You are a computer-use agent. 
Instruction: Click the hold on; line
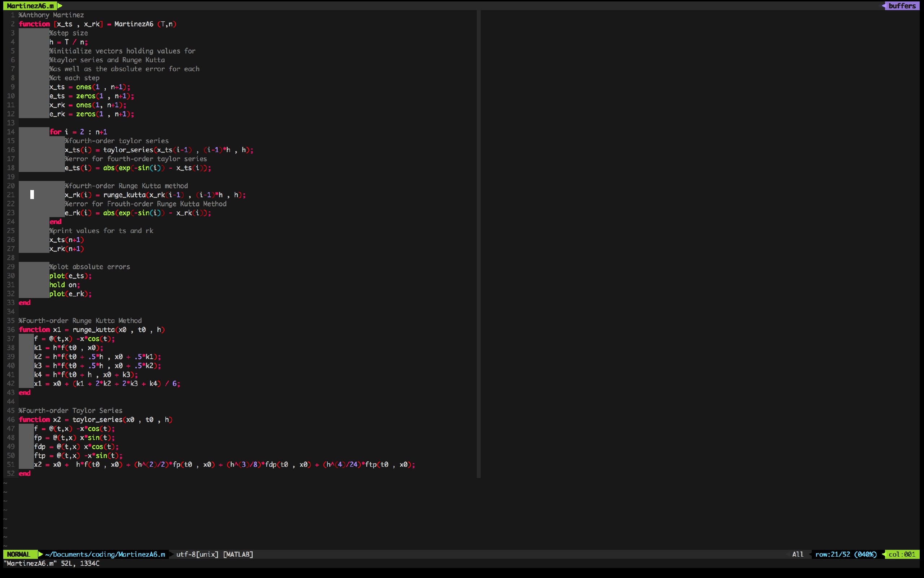pos(65,285)
